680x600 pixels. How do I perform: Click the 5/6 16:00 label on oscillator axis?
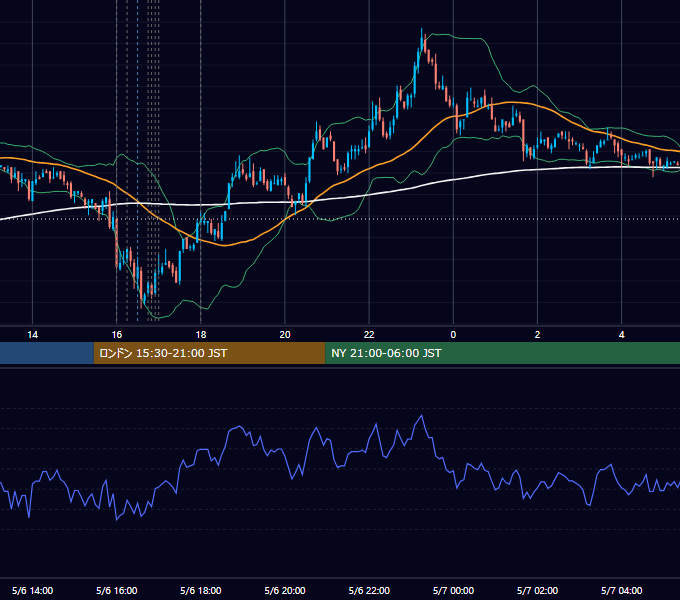click(x=117, y=590)
